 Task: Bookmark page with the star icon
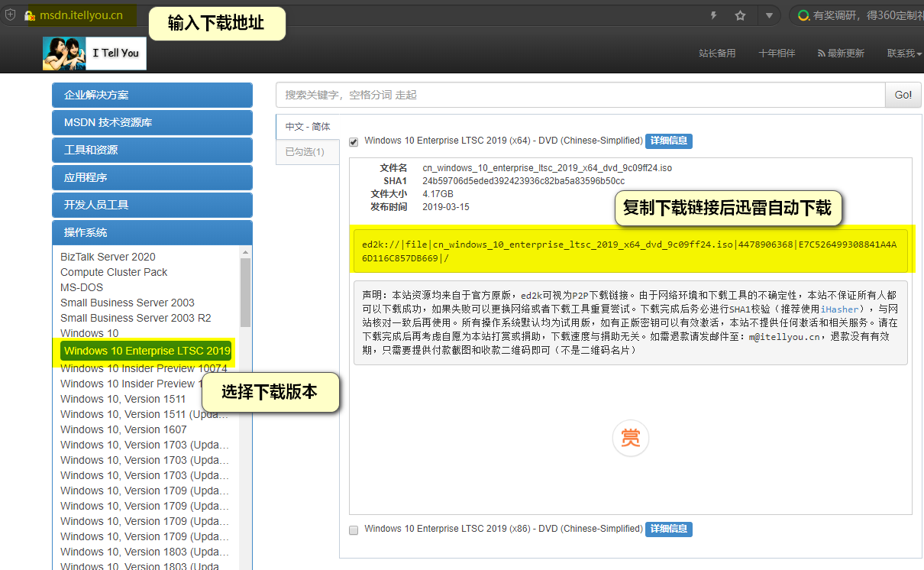(x=740, y=15)
